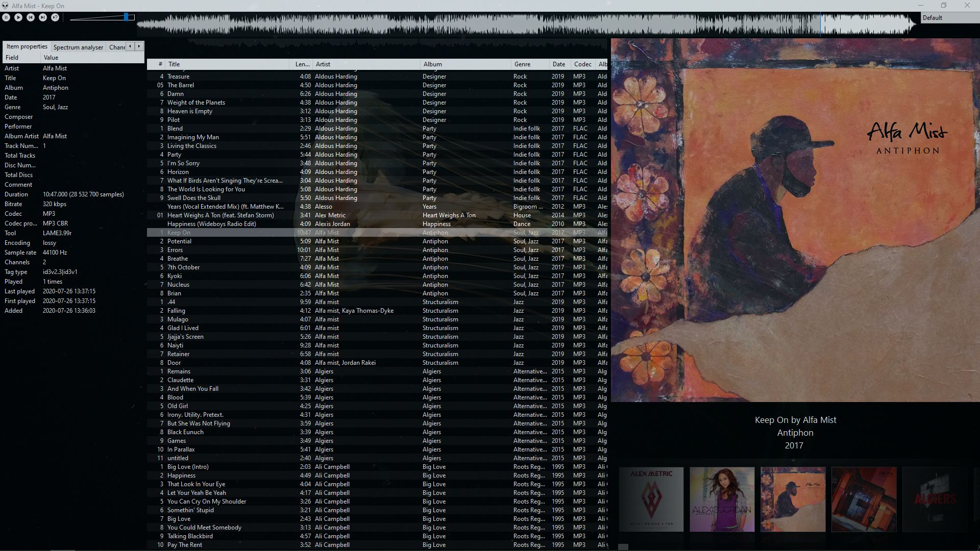Click the right scroll arrow on the panel tabs
The image size is (980, 551).
pyautogui.click(x=138, y=46)
